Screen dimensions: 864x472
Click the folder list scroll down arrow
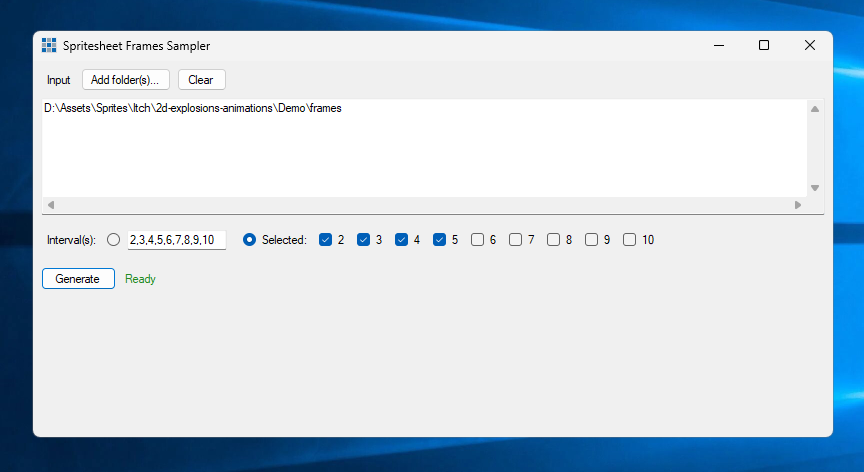coord(815,188)
